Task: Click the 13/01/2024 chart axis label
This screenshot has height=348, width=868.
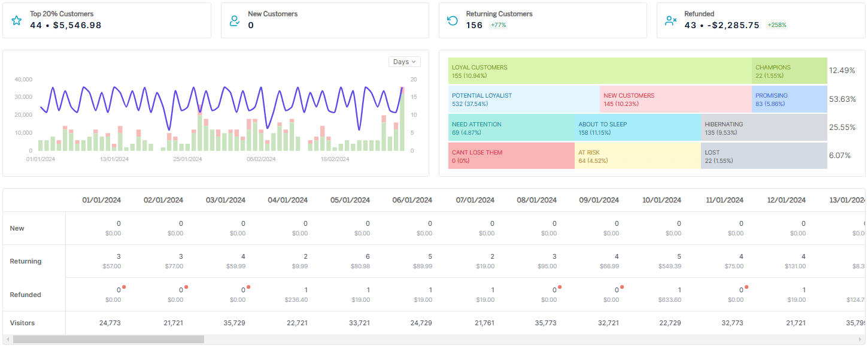Action: (x=114, y=159)
